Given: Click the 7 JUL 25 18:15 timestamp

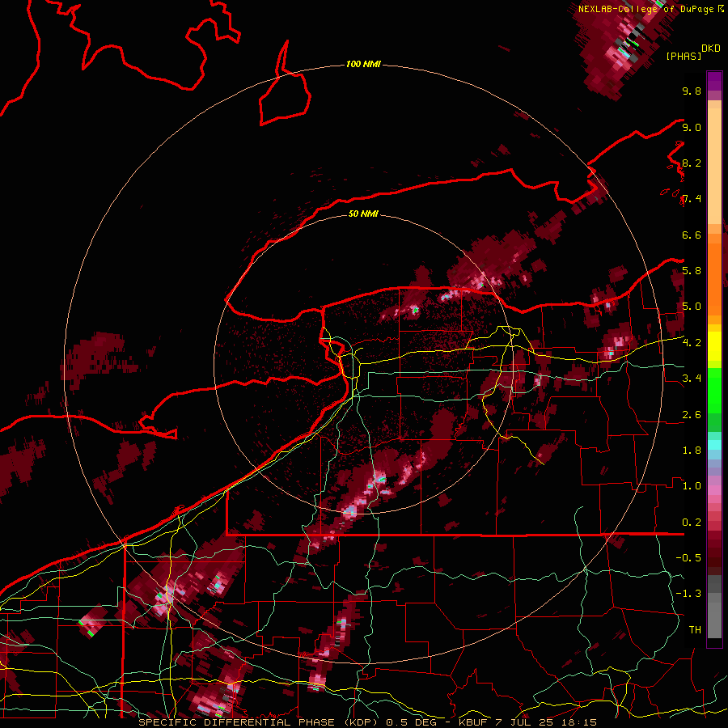Looking at the screenshot, I should (x=546, y=722).
